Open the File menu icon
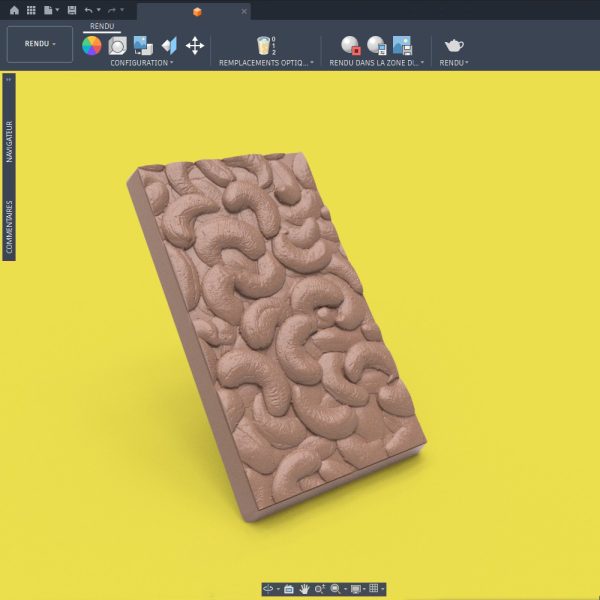Screen dimensions: 600x600 (x=48, y=10)
